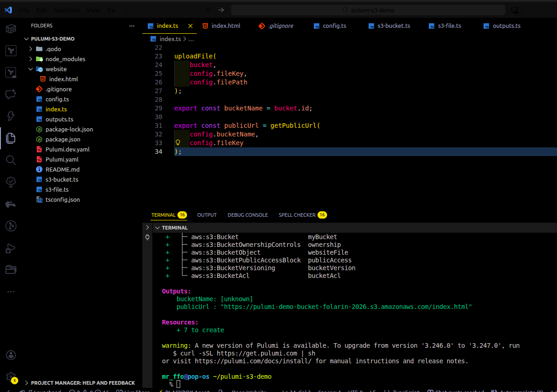Open the tree icon view in activity bar

(x=11, y=182)
